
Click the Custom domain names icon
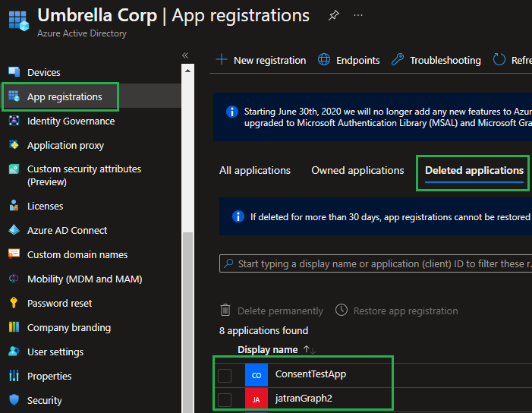14,254
